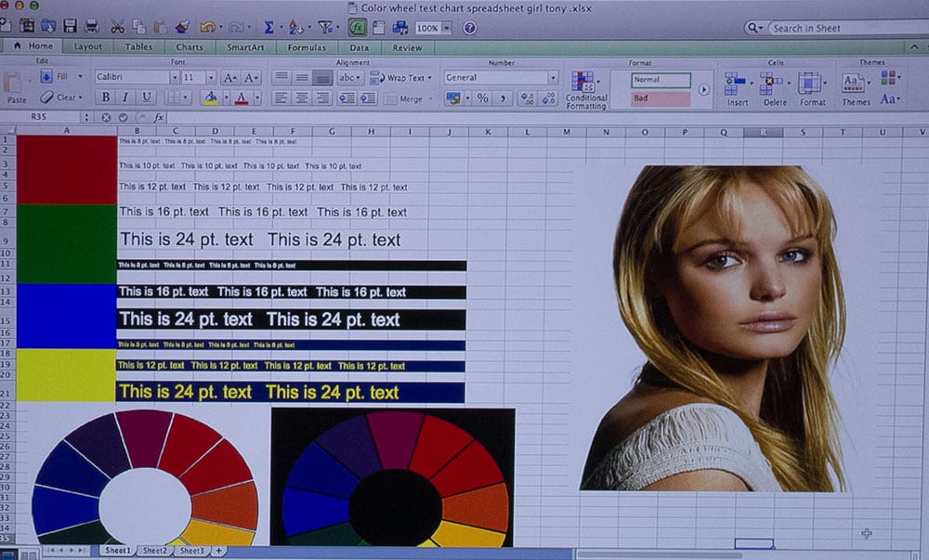Open the Clear dropdown in Edit group
Screen dimensions: 929x560
pos(80,98)
